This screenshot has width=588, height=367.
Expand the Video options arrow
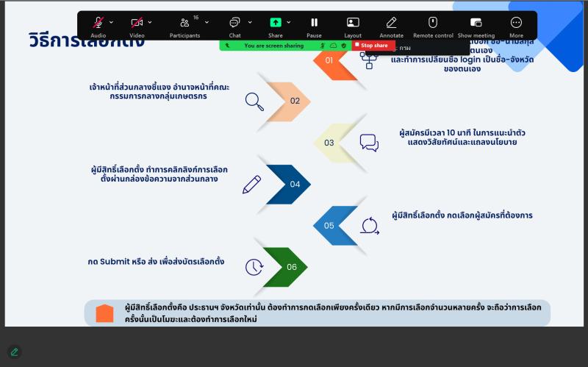(x=150, y=22)
